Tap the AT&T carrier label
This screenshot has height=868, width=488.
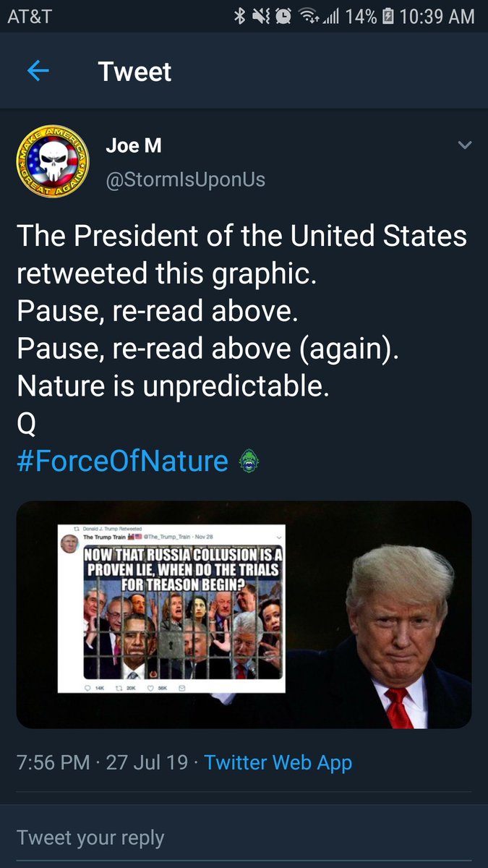[x=30, y=17]
